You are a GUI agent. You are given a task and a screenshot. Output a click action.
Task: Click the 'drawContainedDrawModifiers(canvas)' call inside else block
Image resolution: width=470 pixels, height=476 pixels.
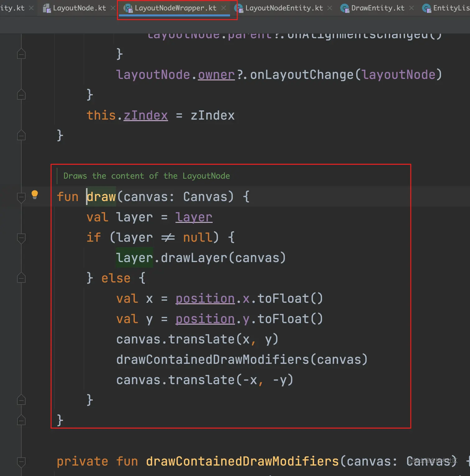coord(242,360)
